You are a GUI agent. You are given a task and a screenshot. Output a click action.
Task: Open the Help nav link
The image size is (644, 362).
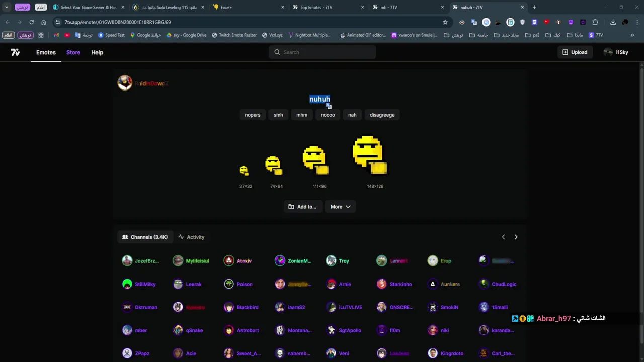[97, 52]
